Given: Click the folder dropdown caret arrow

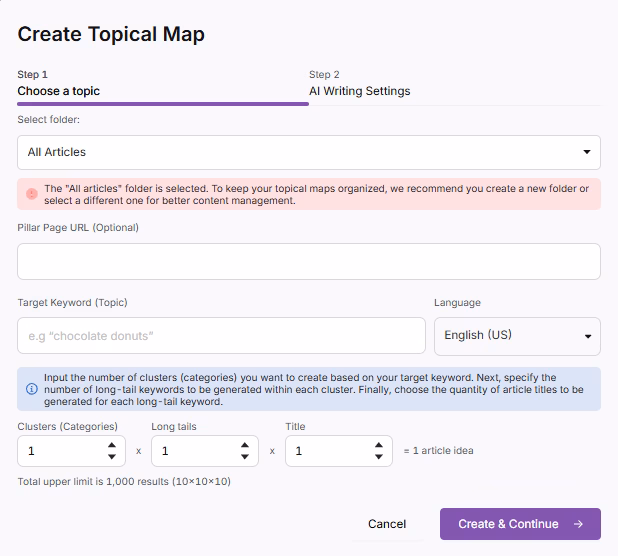Looking at the screenshot, I should [x=587, y=152].
